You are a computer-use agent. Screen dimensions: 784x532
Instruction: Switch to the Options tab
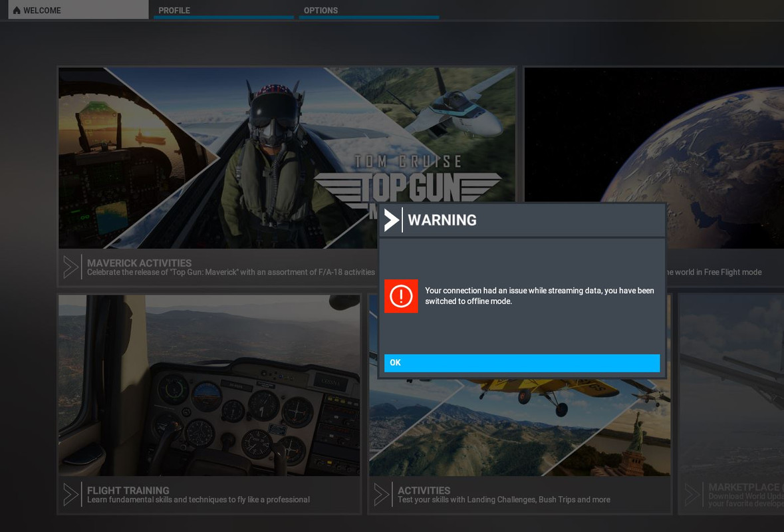[x=368, y=10]
